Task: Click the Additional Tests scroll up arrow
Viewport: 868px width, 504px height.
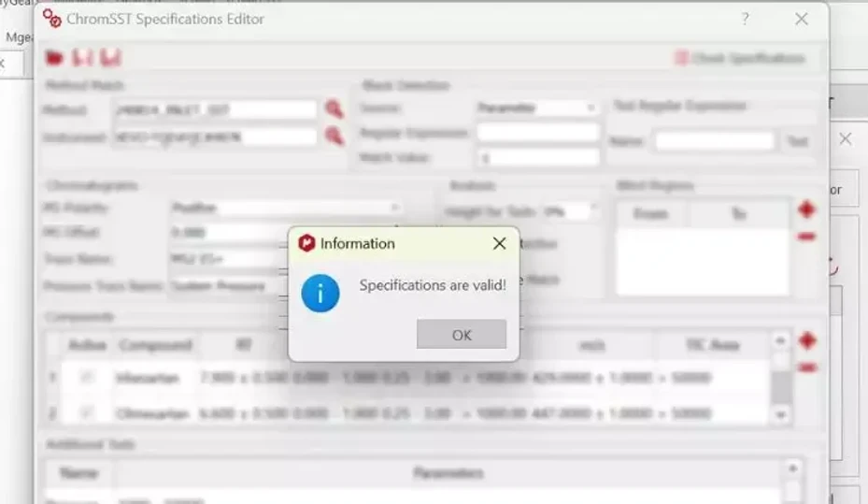Action: click(792, 468)
